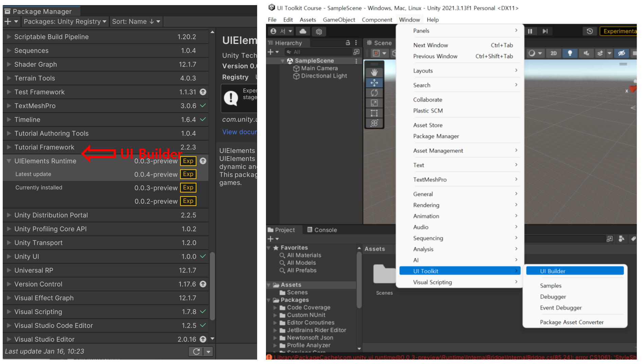Select the Move tool in Scene view
The height and width of the screenshot is (364, 643).
pos(374,83)
